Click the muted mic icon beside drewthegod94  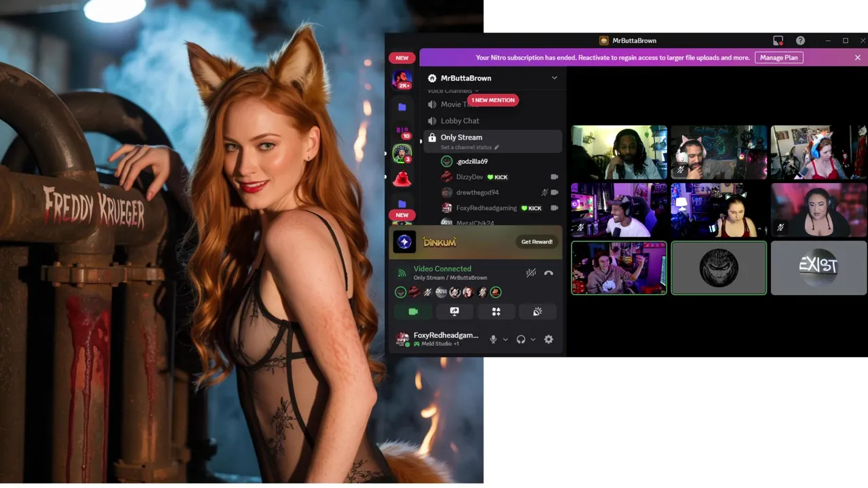tap(545, 192)
